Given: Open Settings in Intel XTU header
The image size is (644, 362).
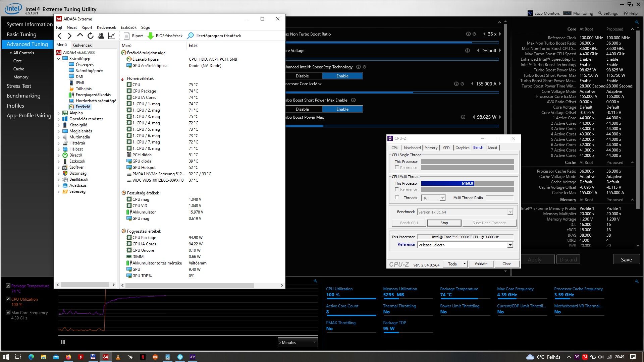Looking at the screenshot, I should click(608, 13).
